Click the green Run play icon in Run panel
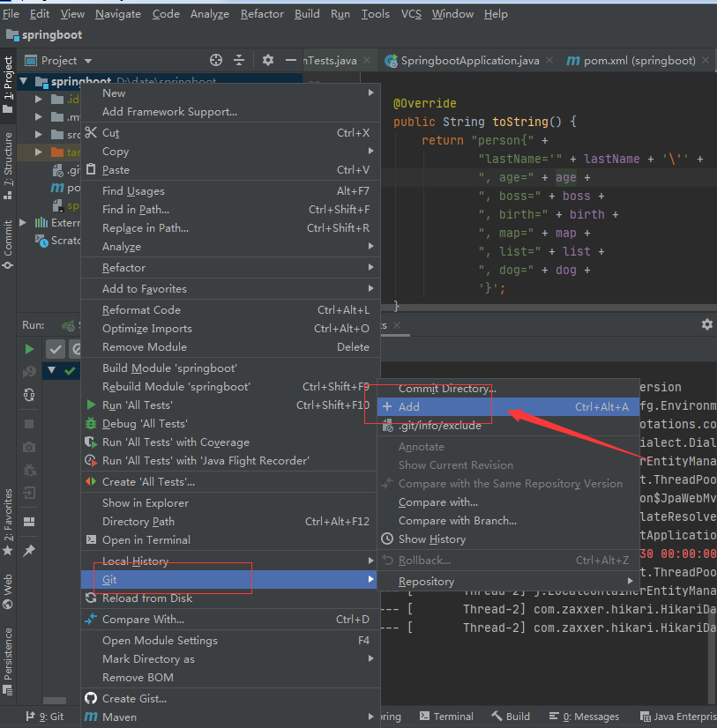717x728 pixels. coord(29,349)
